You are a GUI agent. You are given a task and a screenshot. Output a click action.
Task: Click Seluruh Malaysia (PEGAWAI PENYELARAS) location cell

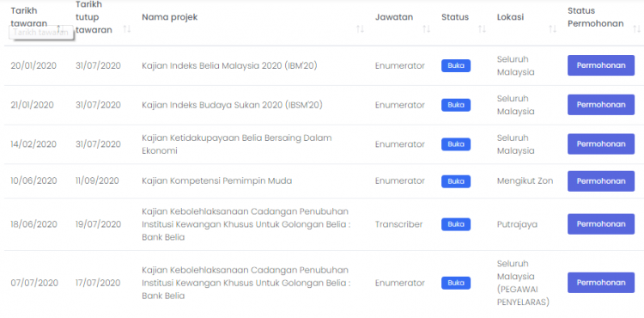(x=523, y=283)
